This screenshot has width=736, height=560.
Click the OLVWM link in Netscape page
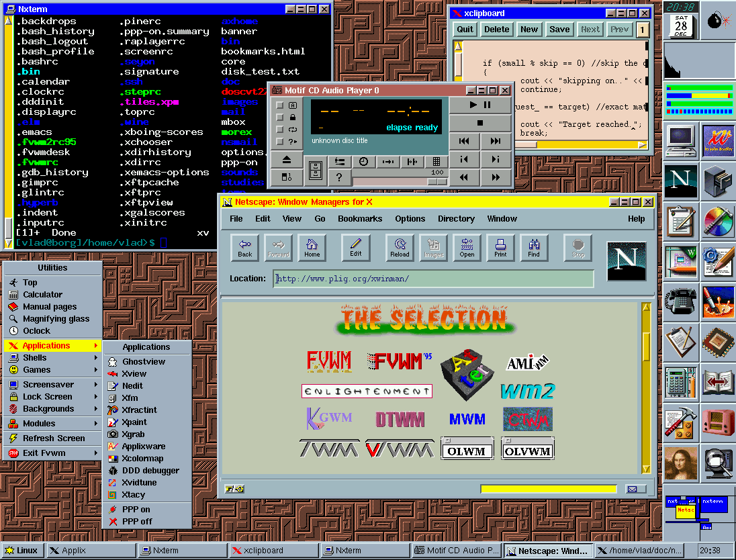tap(528, 449)
